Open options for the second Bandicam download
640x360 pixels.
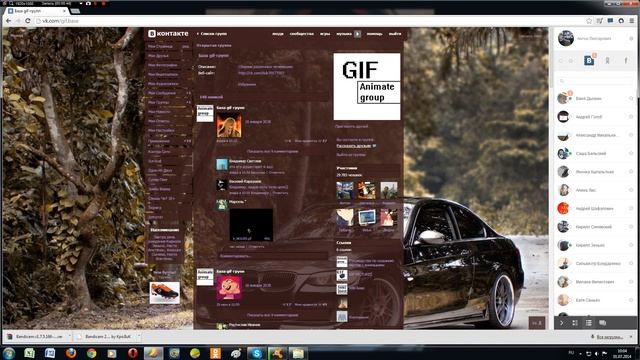pyautogui.click(x=138, y=337)
